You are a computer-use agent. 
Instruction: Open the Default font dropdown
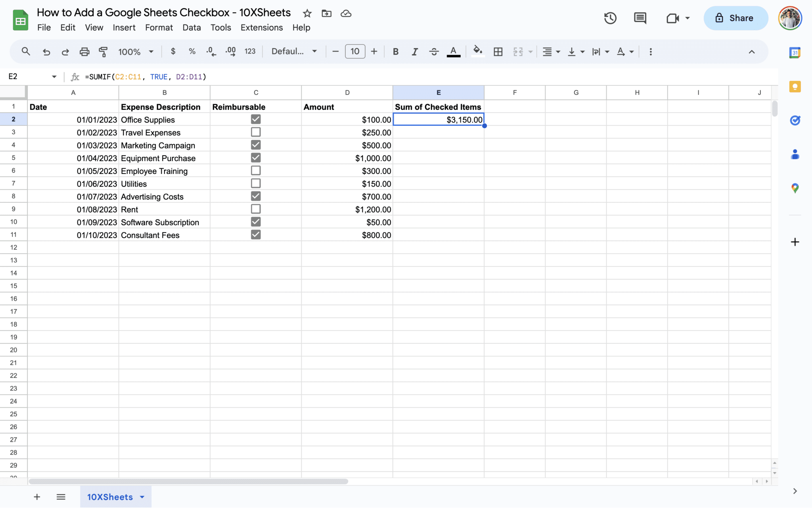tap(294, 52)
